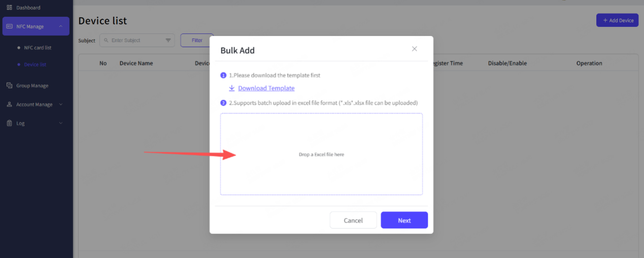Image resolution: width=644 pixels, height=258 pixels.
Task: Click the NFC Manage card icon
Action: [9, 26]
